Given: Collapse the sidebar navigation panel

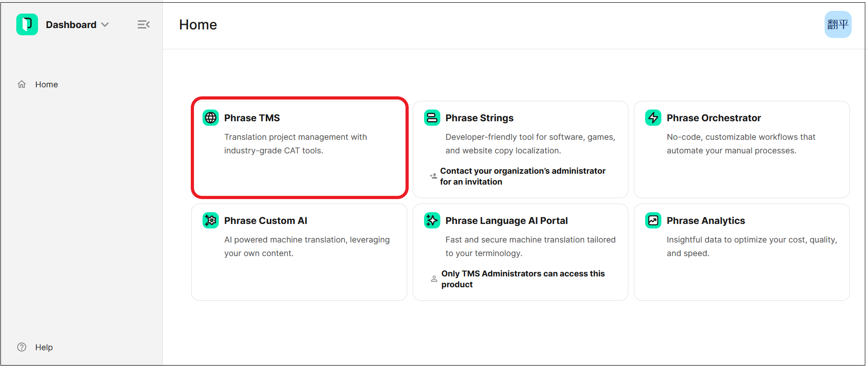Looking at the screenshot, I should point(143,24).
